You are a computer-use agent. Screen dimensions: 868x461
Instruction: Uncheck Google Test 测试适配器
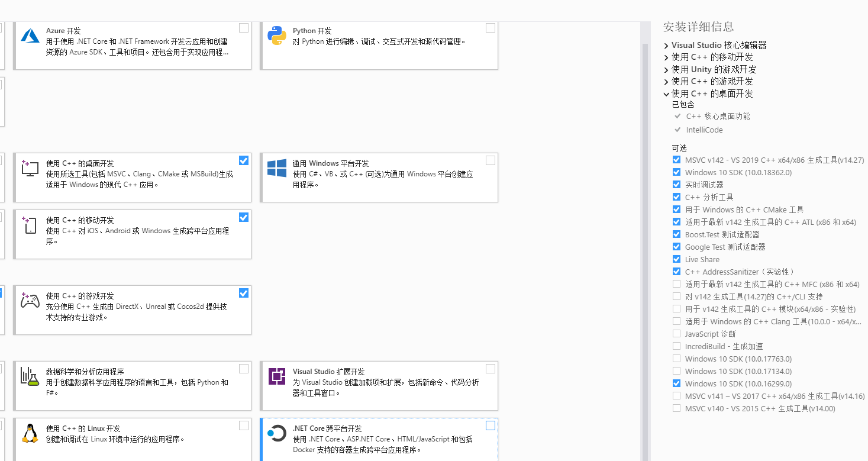[676, 247]
